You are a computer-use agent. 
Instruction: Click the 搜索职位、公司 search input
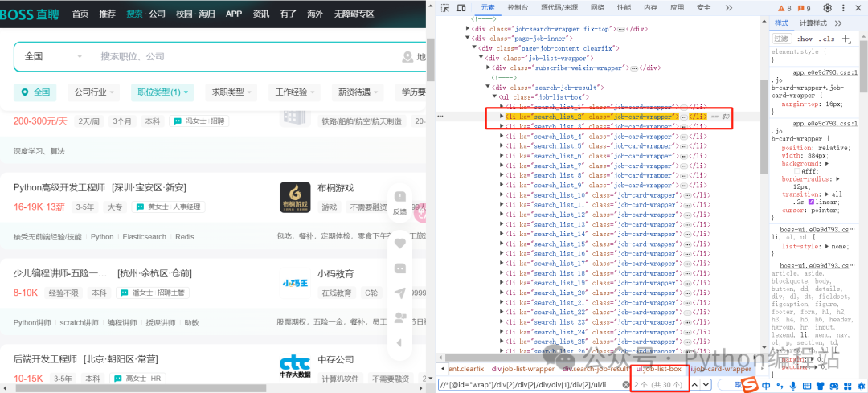(244, 56)
